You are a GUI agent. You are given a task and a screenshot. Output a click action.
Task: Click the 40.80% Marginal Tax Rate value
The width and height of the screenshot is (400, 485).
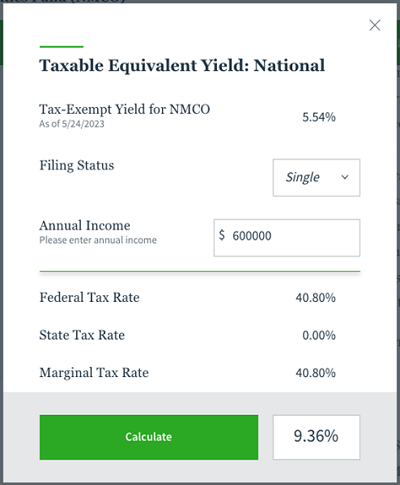[x=315, y=373]
